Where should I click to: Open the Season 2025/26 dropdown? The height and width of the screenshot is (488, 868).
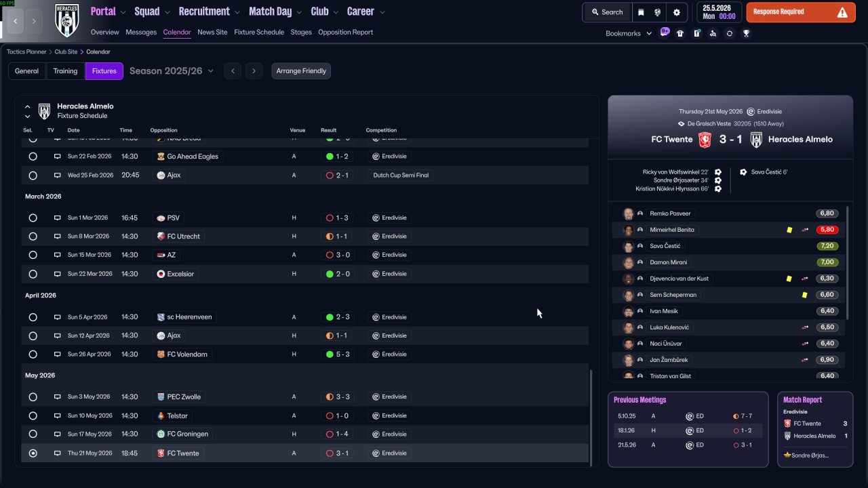[172, 71]
